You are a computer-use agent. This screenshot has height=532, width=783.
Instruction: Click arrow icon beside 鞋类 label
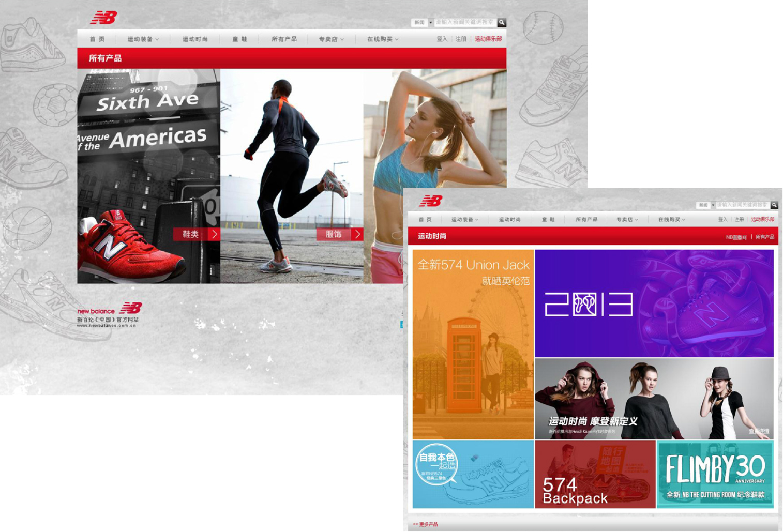214,234
